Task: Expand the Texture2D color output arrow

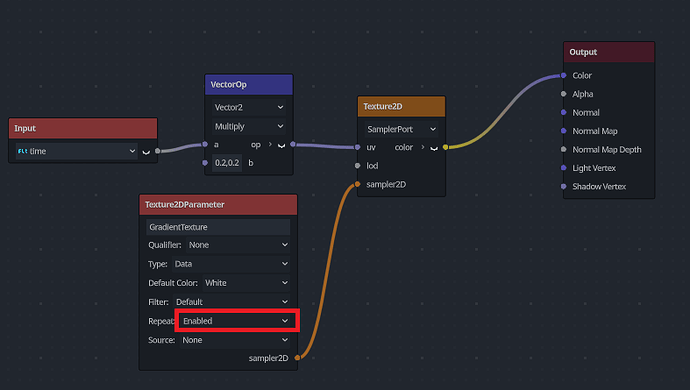Action: coord(423,147)
